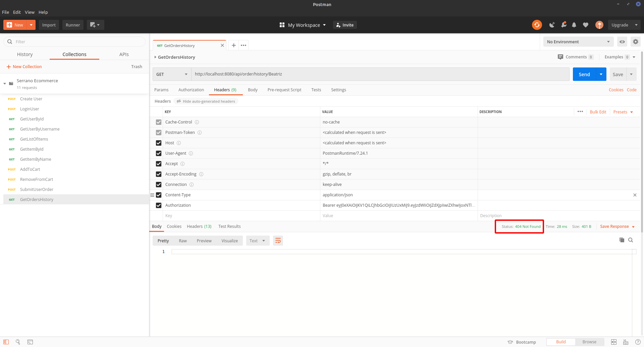644x347 pixels.
Task: Uncheck the Connection header
Action: click(159, 185)
